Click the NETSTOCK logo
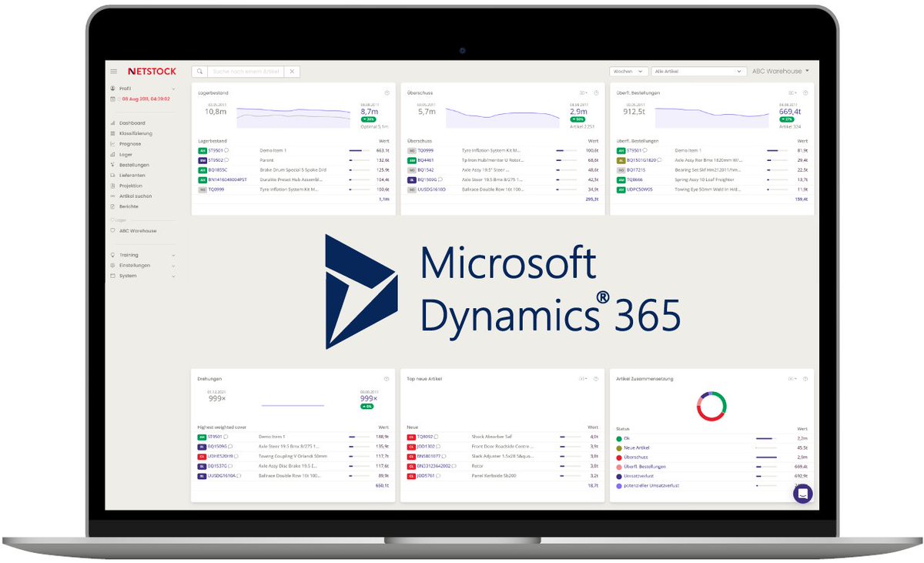 152,71
